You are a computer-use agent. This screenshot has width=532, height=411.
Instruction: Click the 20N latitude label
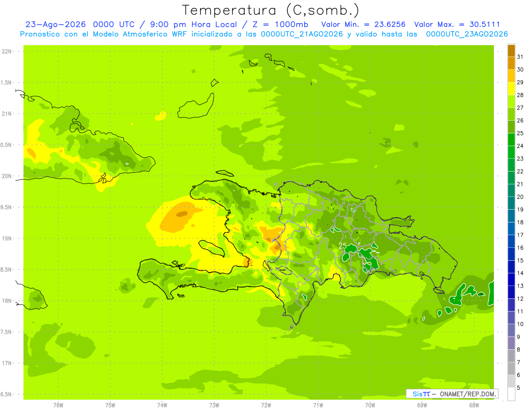[x=8, y=176]
